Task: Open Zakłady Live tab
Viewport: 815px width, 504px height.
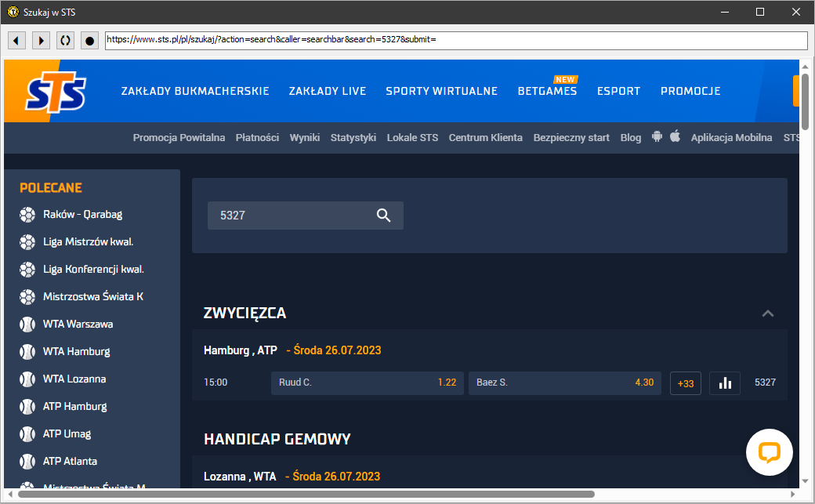Action: [327, 91]
